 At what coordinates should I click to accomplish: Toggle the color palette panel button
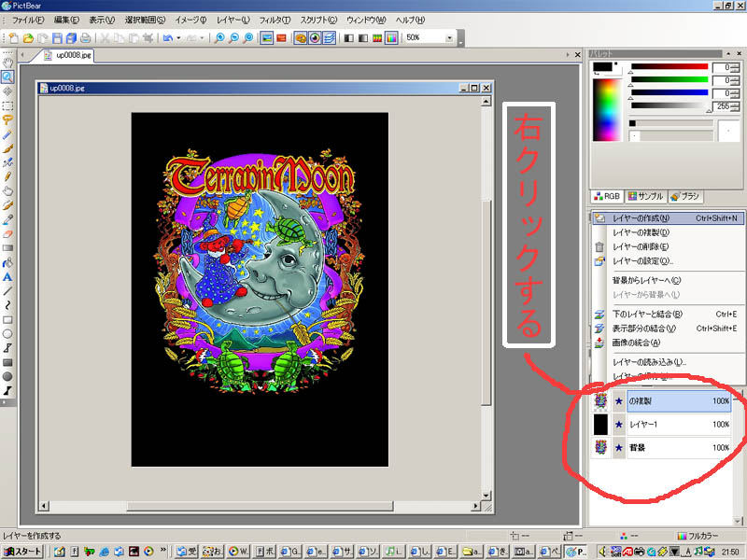(x=301, y=38)
